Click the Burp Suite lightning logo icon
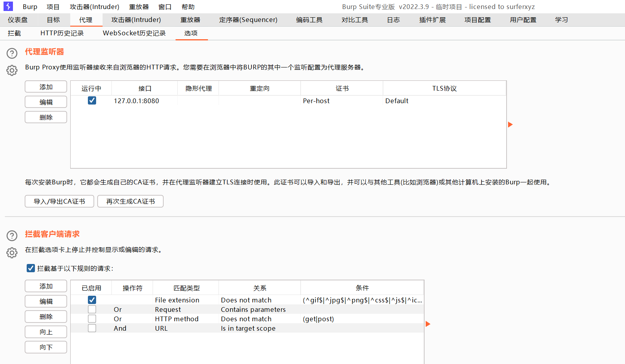The image size is (625, 364). point(8,6)
